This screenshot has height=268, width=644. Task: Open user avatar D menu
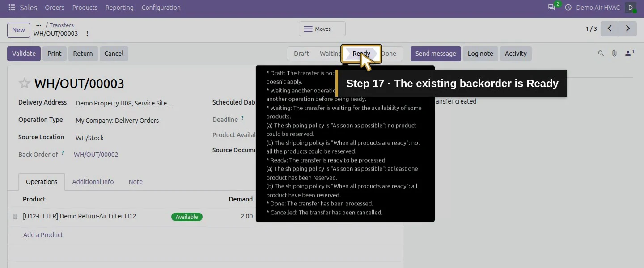coord(631,8)
